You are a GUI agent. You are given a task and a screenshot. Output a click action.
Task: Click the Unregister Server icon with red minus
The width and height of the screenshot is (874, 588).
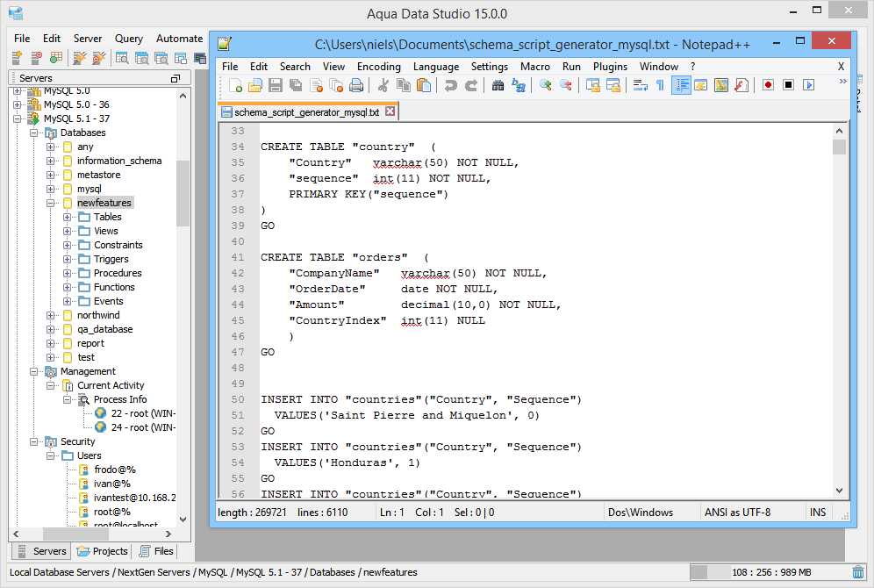click(x=36, y=57)
